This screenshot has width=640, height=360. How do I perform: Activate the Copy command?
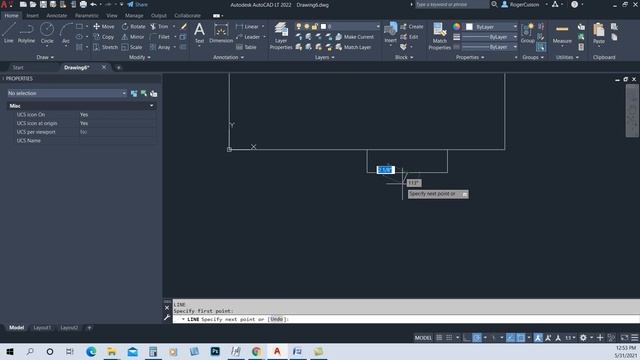104,37
